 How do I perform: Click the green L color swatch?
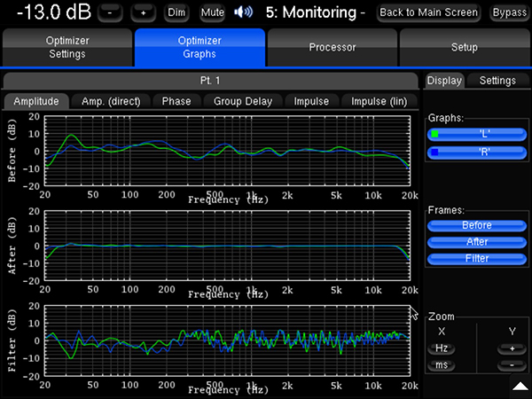pyautogui.click(x=434, y=134)
